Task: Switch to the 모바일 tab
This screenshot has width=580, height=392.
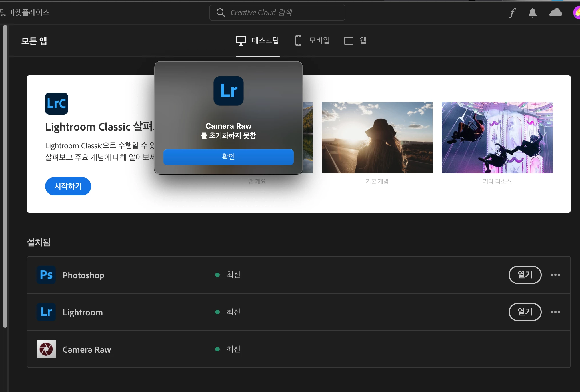Action: (313, 41)
